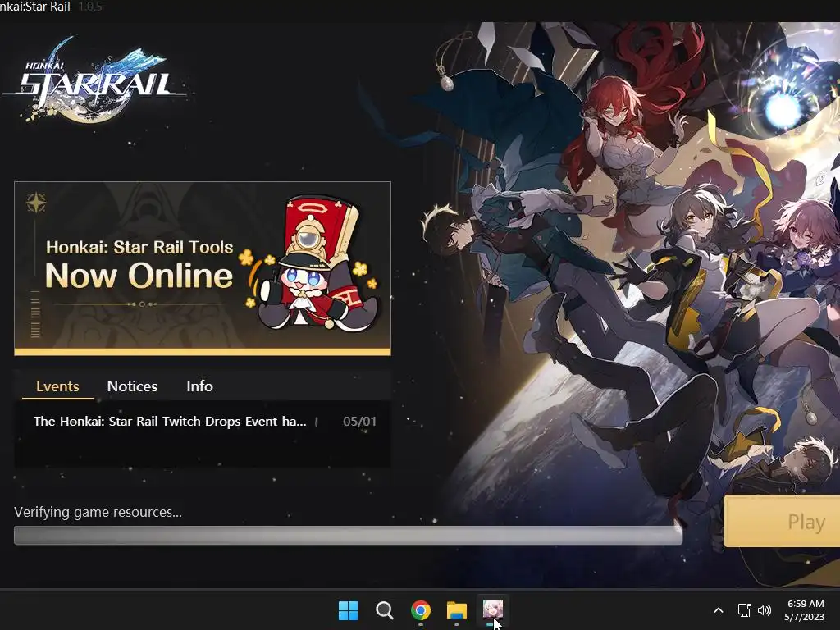Launch Google Chrome from taskbar
840x630 pixels.
pyautogui.click(x=421, y=610)
